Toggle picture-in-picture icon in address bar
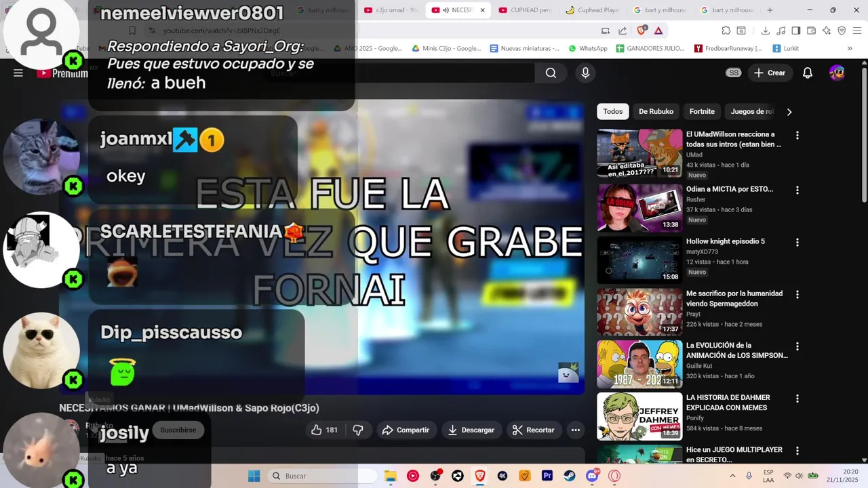This screenshot has height=488, width=868. (606, 30)
